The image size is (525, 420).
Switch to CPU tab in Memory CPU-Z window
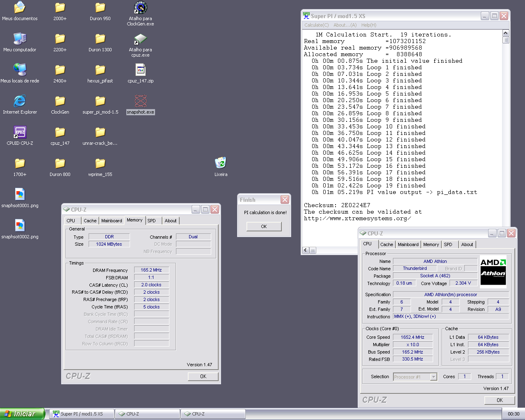pyautogui.click(x=71, y=221)
